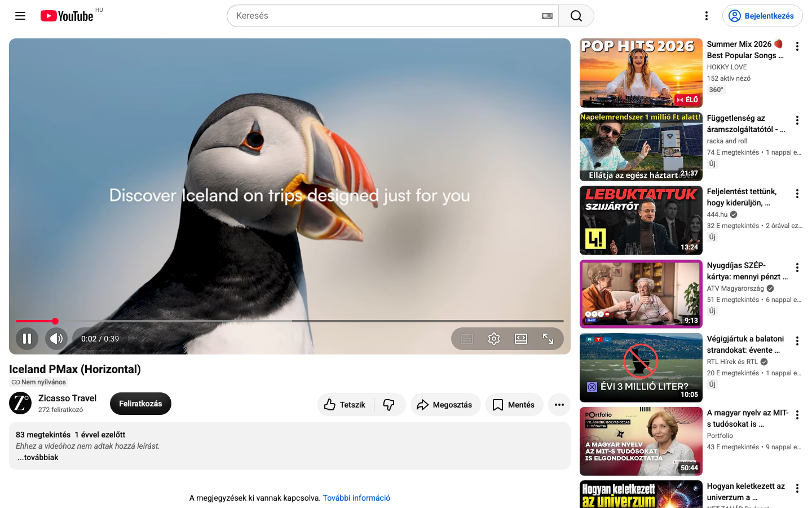Enter full screen mode
Screen dimensions: 812x508
548,339
